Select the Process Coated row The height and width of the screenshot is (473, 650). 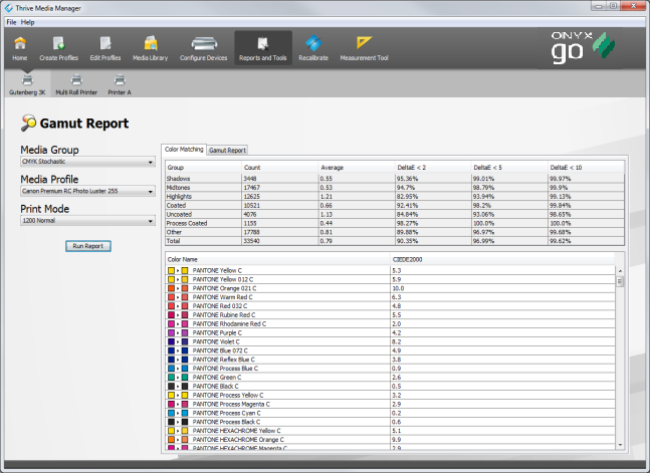pyautogui.click(x=395, y=223)
